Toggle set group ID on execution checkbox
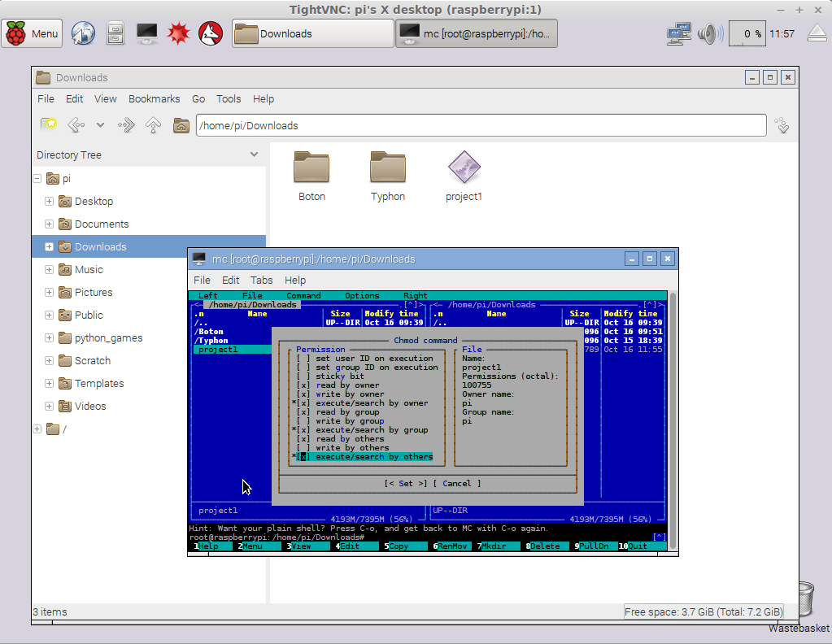Image resolution: width=832 pixels, height=644 pixels. pos(303,367)
